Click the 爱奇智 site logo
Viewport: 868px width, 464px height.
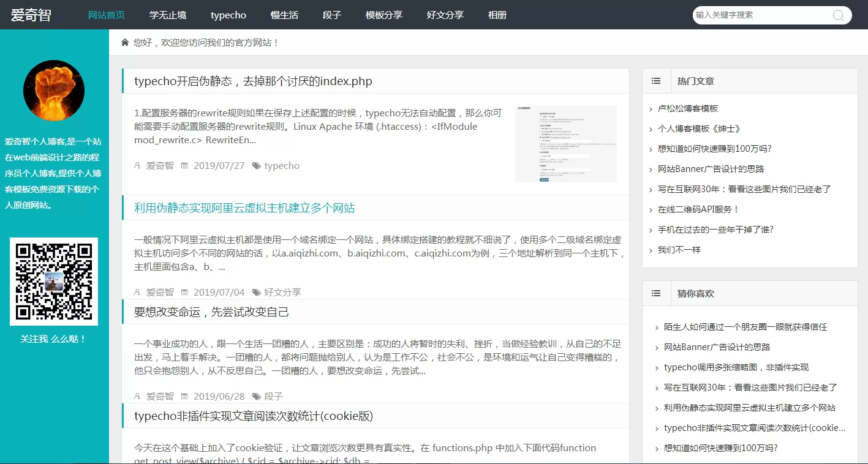pyautogui.click(x=31, y=15)
